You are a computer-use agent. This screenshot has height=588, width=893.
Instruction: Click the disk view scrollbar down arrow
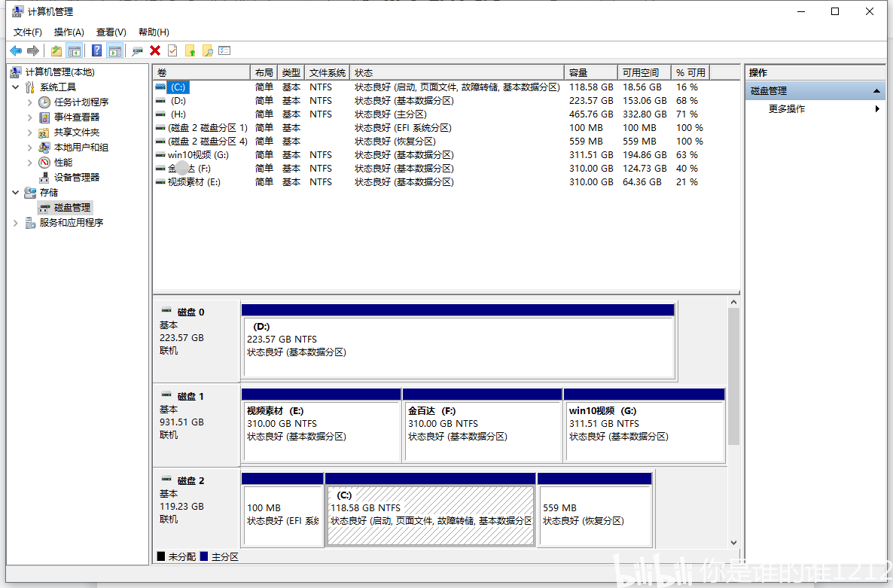coord(733,543)
